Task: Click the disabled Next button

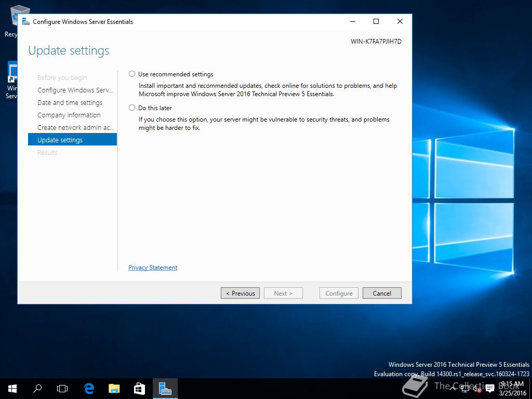Action: click(283, 293)
